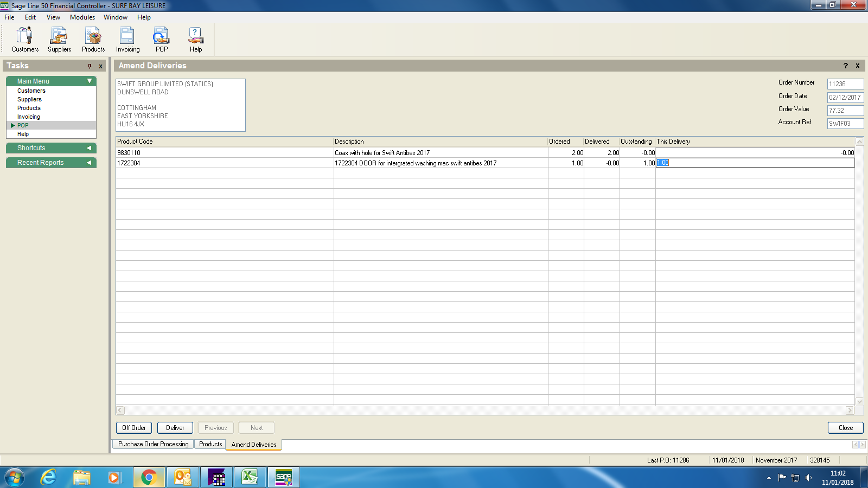Collapse the Main Menu section
Screen dimensions: 868x488
(x=90, y=81)
